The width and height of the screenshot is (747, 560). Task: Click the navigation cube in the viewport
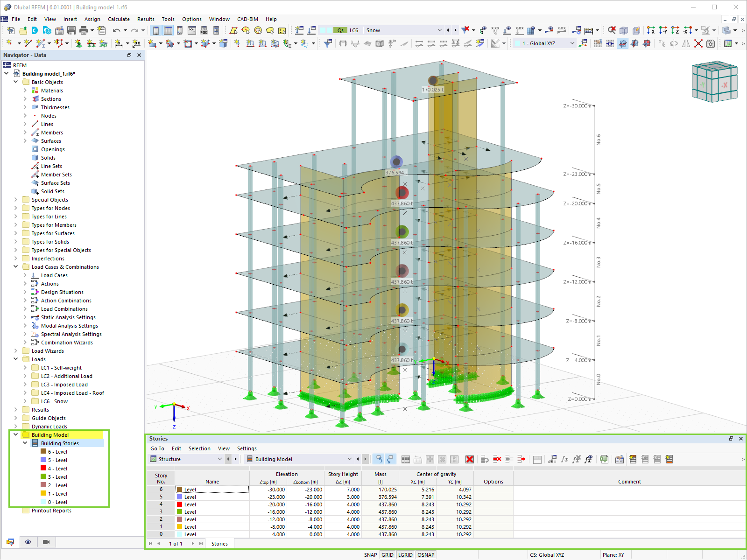click(714, 82)
